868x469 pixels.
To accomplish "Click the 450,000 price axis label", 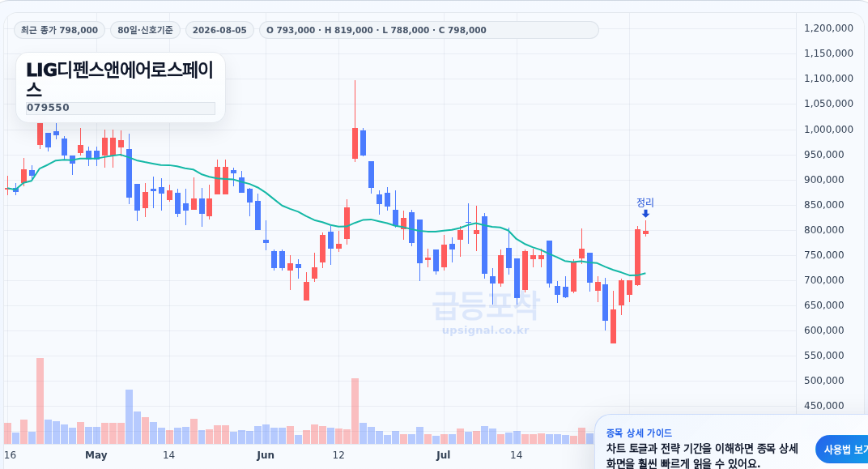I will coord(824,406).
